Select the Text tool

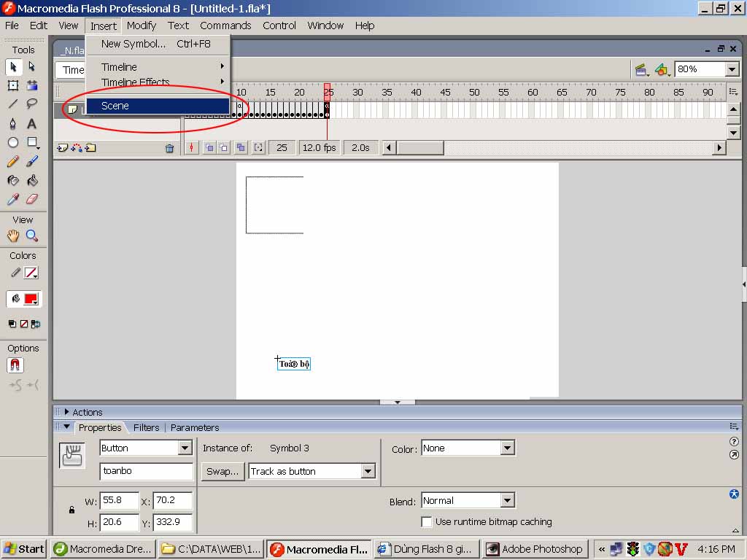pyautogui.click(x=32, y=124)
